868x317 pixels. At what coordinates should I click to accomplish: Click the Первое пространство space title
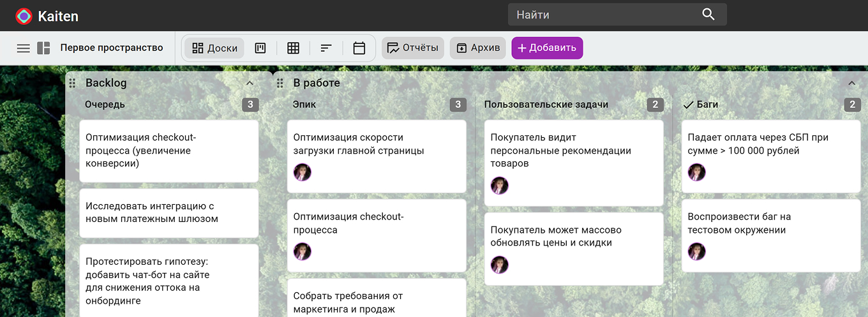pyautogui.click(x=112, y=48)
